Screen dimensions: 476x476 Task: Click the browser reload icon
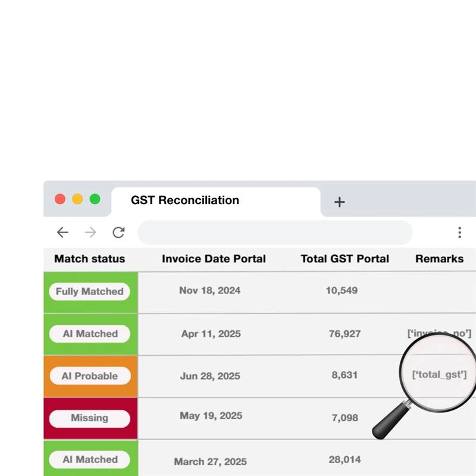pyautogui.click(x=117, y=233)
